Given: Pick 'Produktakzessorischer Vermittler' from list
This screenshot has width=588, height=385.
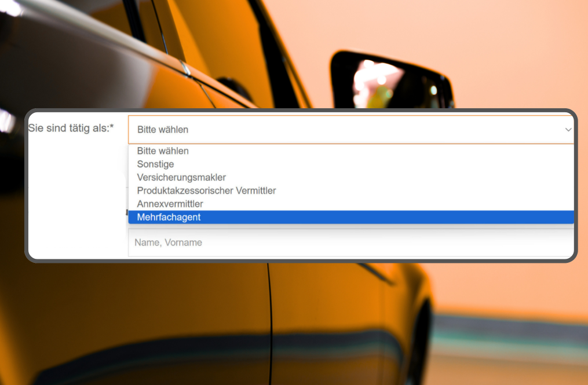Looking at the screenshot, I should point(206,190).
